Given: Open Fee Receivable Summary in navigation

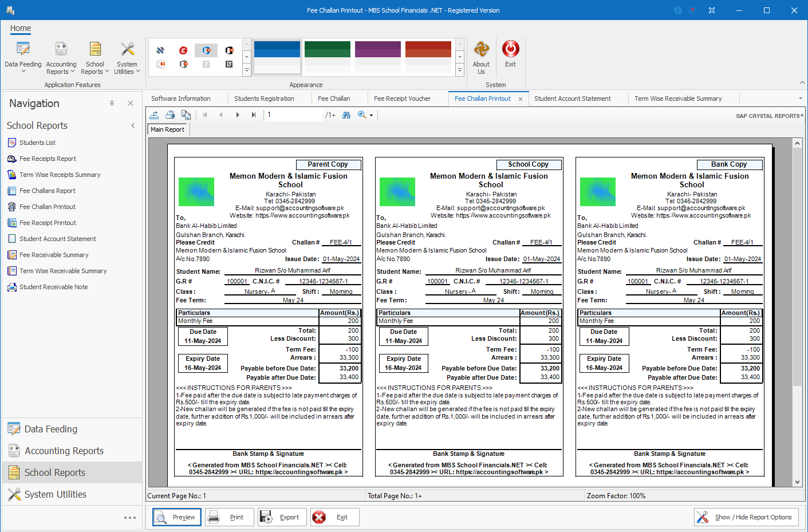Looking at the screenshot, I should (54, 255).
